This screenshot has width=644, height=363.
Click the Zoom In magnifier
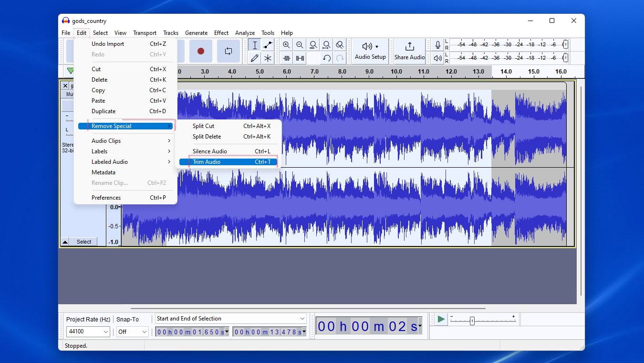286,45
